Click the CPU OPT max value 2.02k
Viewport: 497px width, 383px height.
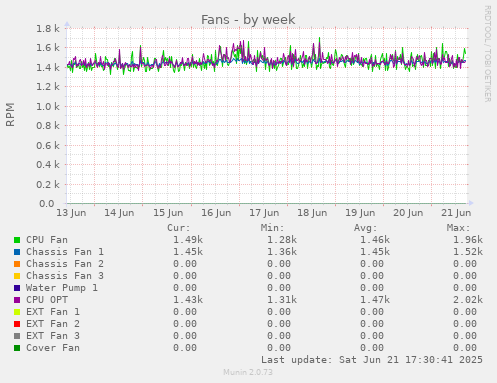[x=468, y=300]
